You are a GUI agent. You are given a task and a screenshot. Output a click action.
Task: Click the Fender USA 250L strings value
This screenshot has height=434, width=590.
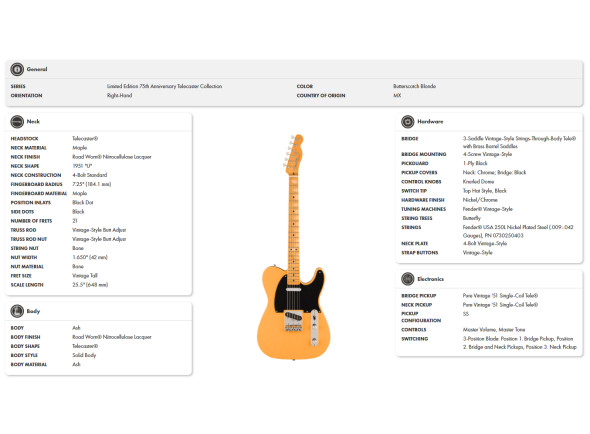(518, 231)
